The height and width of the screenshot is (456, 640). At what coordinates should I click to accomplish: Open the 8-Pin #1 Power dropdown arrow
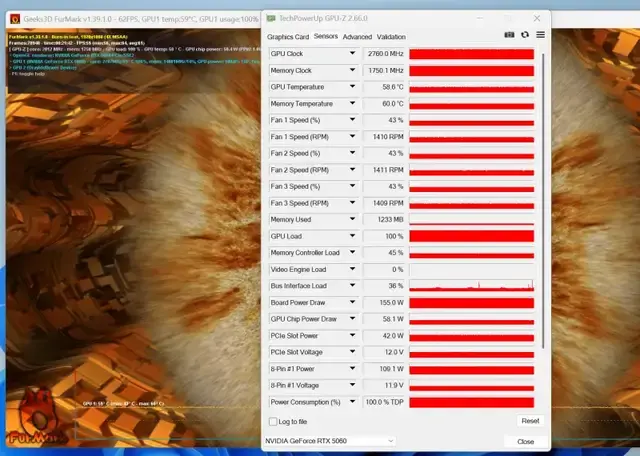click(x=352, y=368)
